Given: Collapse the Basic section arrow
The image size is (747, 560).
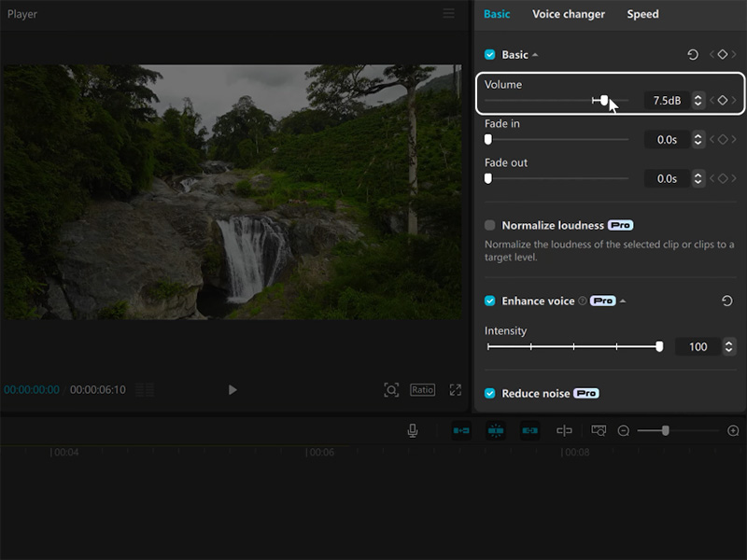Looking at the screenshot, I should [535, 55].
